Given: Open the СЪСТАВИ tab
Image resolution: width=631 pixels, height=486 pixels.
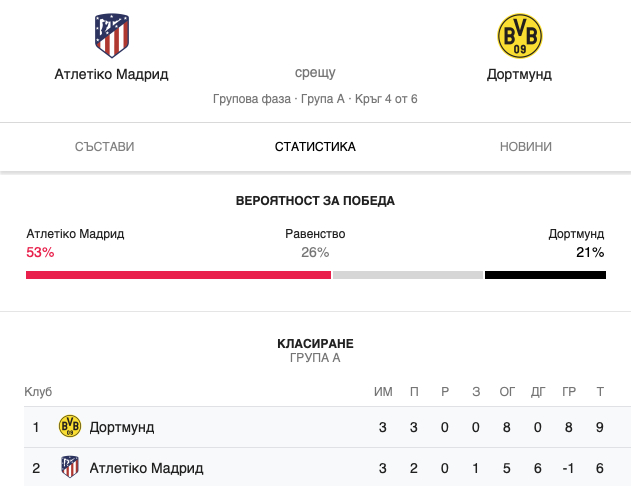Looking at the screenshot, I should [105, 146].
